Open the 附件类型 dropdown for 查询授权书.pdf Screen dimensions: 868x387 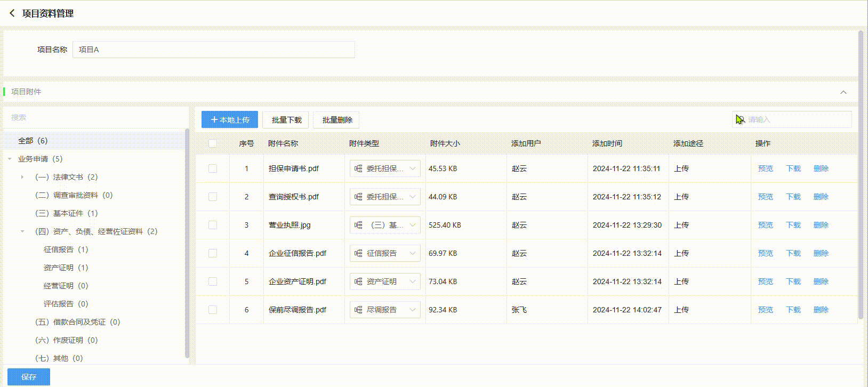click(x=412, y=197)
